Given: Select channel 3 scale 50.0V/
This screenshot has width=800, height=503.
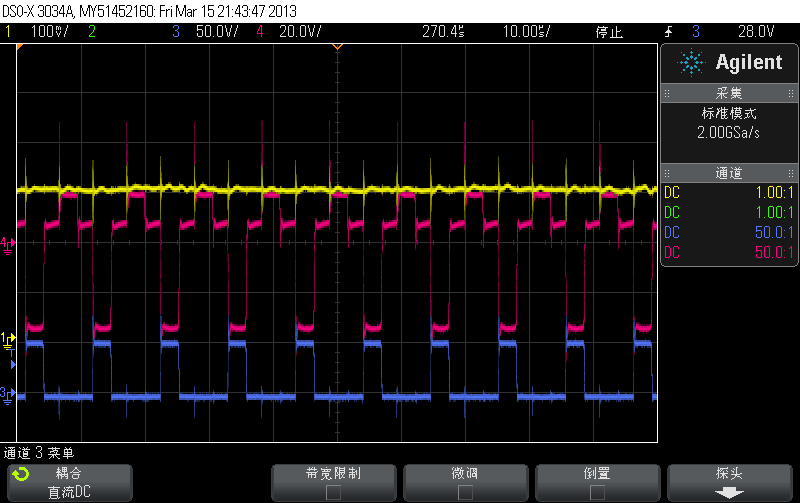Looking at the screenshot, I should (217, 32).
